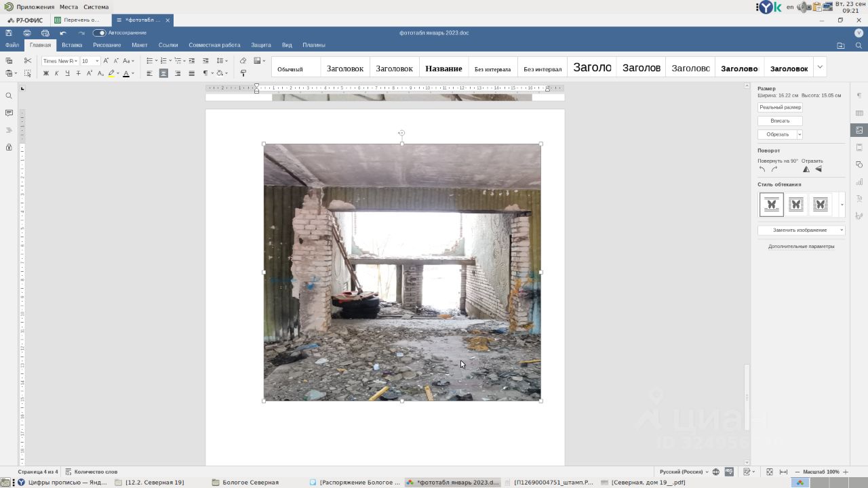868x488 pixels.
Task: Justify the paragraph text
Action: click(191, 73)
